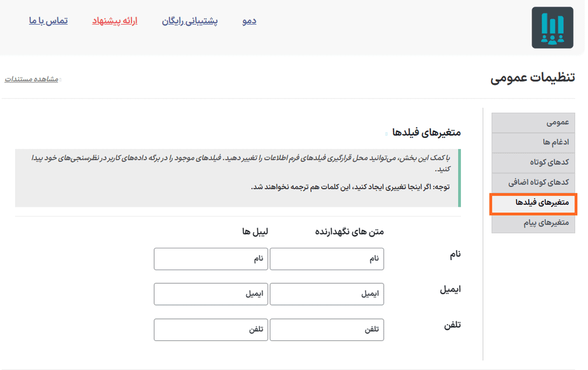Switch to the ادغام ها tab
The width and height of the screenshot is (588, 370).
pyautogui.click(x=533, y=142)
